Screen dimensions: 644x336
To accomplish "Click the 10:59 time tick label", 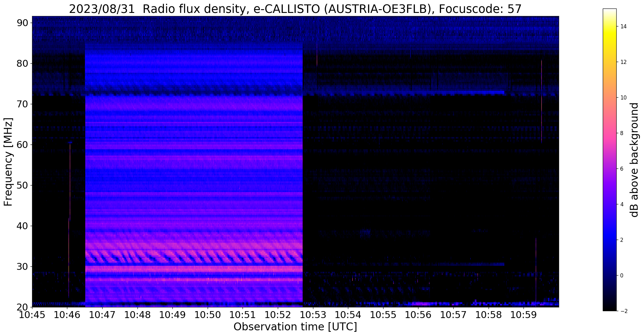I will tap(524, 315).
